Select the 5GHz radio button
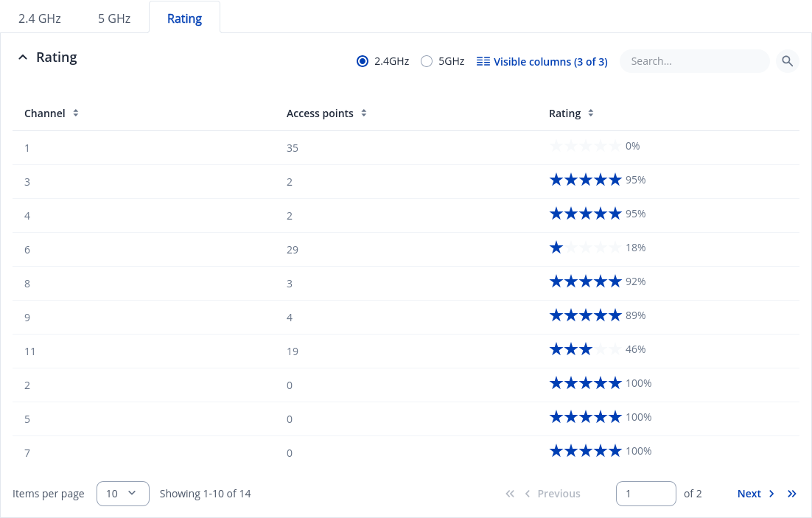The height and width of the screenshot is (518, 812). pos(426,61)
